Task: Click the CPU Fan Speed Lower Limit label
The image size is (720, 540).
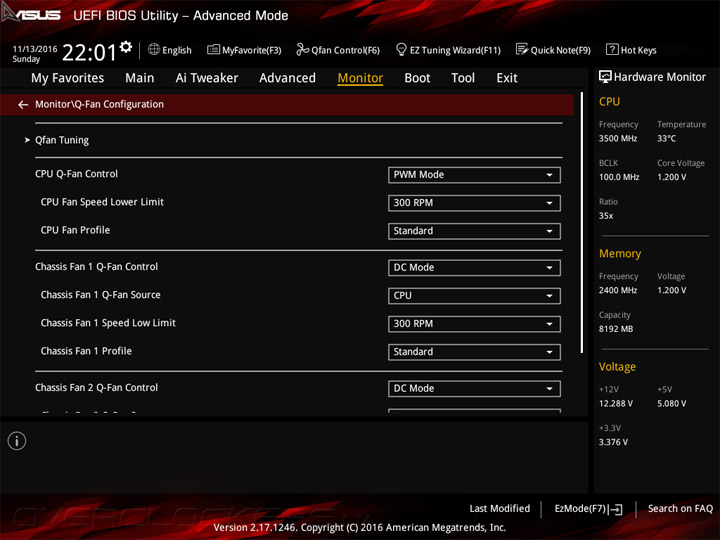Action: tap(102, 202)
